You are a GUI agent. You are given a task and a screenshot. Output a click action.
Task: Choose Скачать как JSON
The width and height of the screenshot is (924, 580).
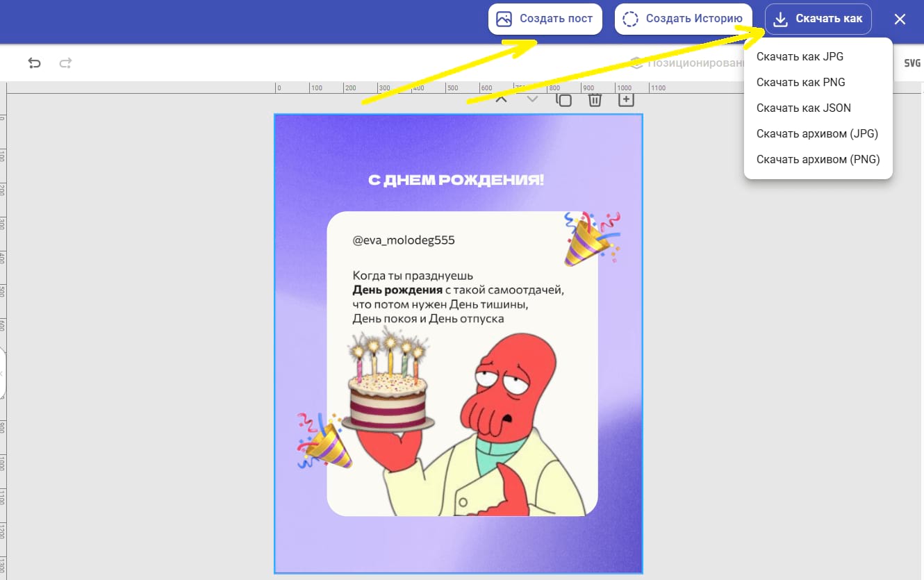[x=818, y=108]
